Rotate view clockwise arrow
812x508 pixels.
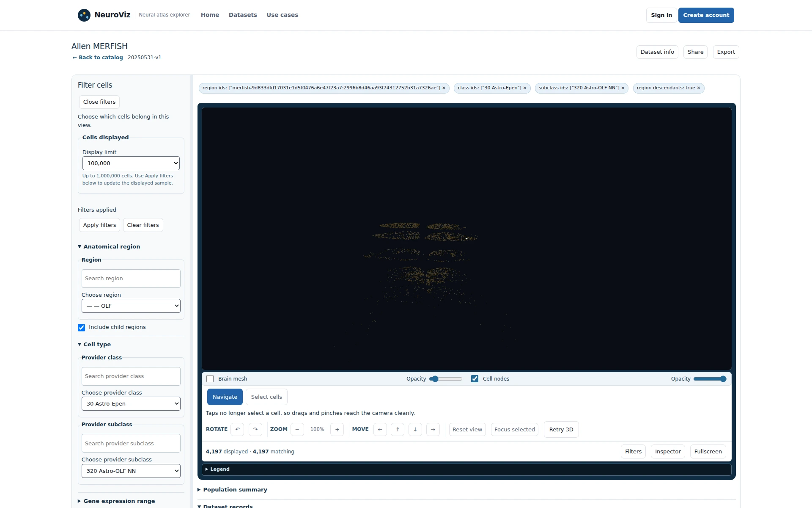click(x=255, y=429)
